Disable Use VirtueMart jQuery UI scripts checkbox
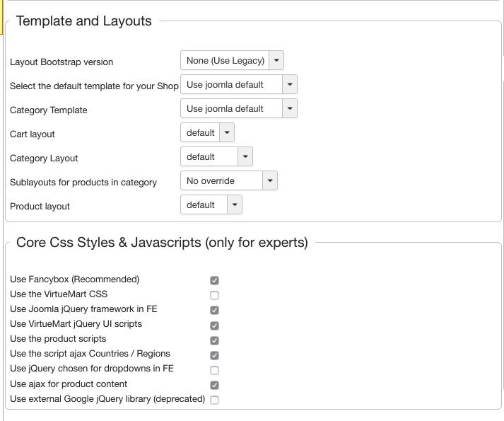The image size is (504, 421). (x=215, y=325)
